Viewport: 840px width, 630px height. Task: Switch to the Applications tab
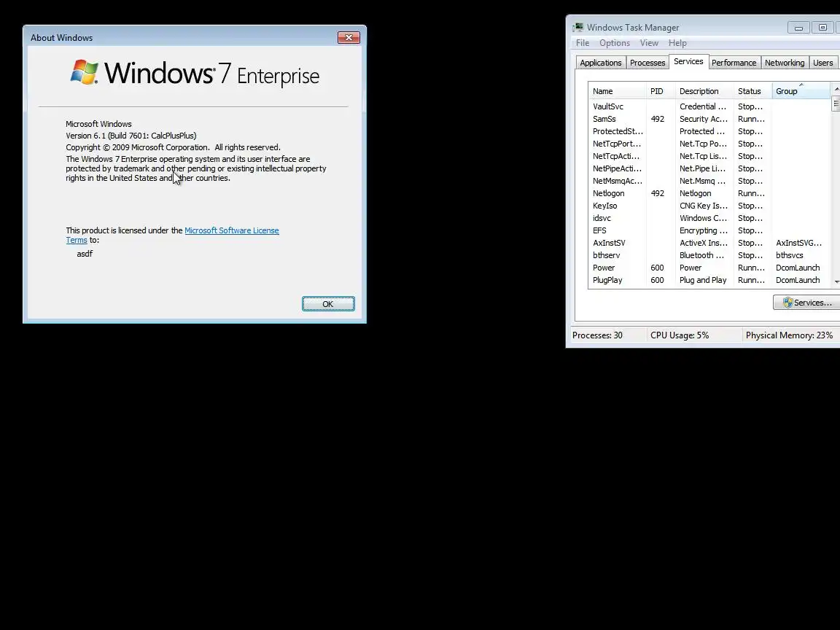601,63
